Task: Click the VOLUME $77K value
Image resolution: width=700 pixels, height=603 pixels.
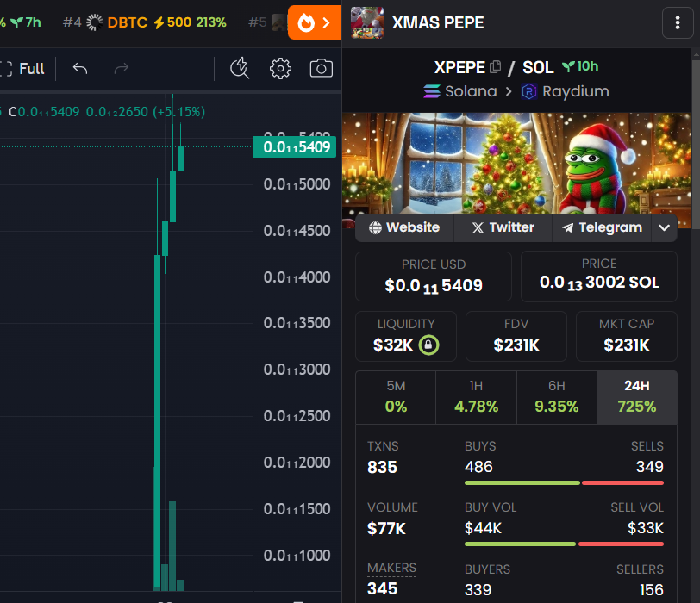Action: 386,529
